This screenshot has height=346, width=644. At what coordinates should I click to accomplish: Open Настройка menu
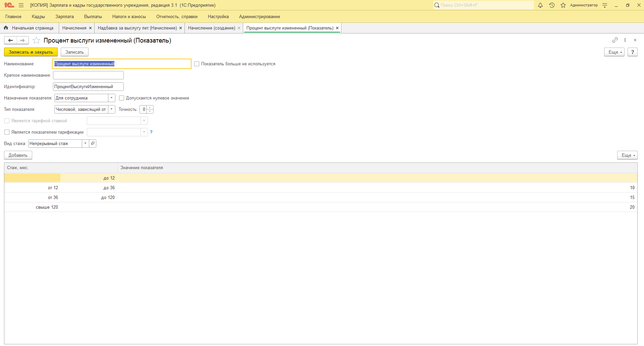(218, 17)
